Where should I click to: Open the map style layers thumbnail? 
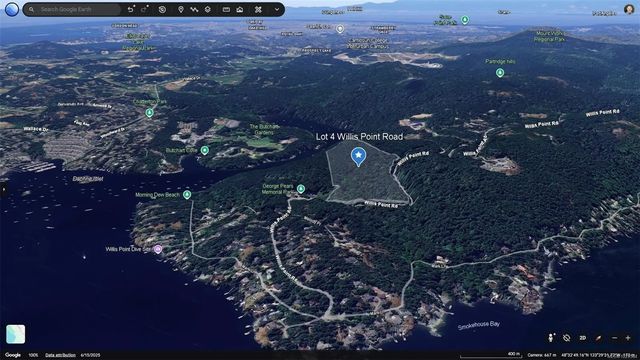(16, 334)
